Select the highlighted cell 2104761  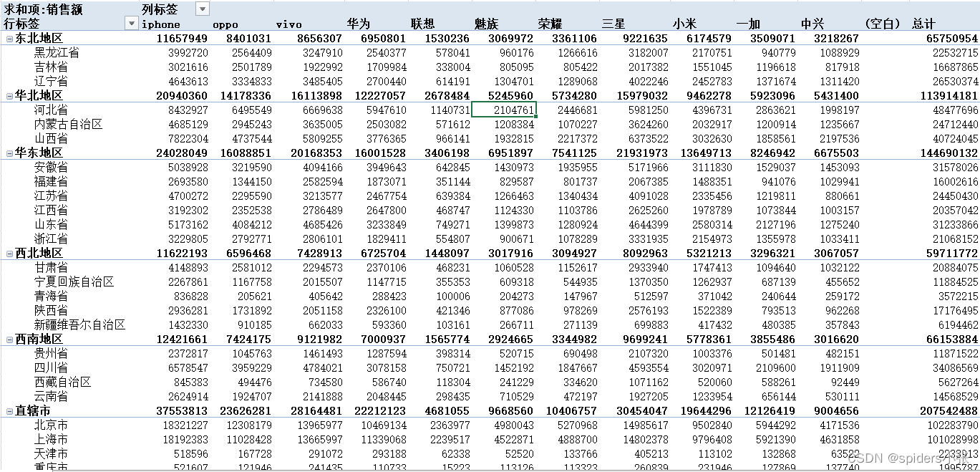504,110
